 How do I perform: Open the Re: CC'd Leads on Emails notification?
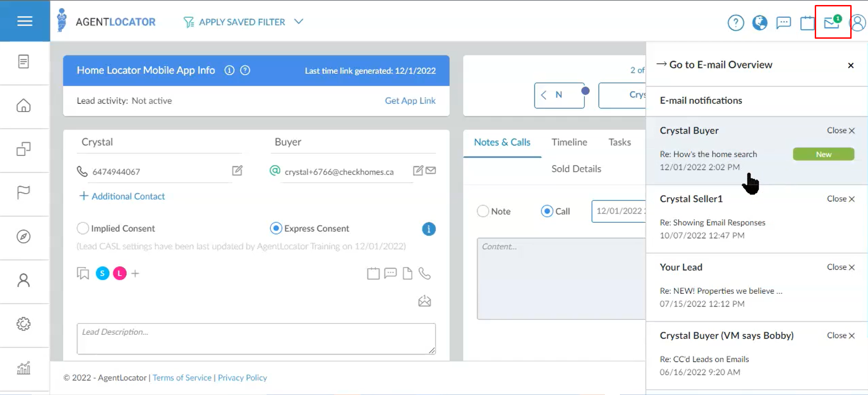(757, 355)
